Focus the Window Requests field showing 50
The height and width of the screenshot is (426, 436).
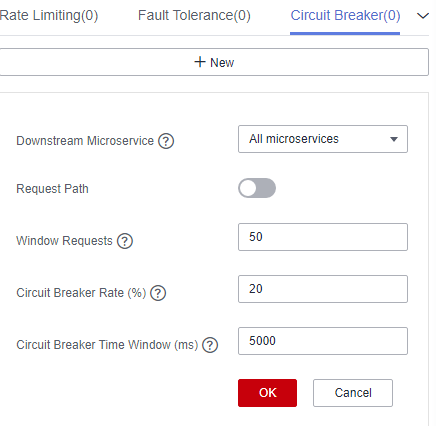[x=323, y=237]
